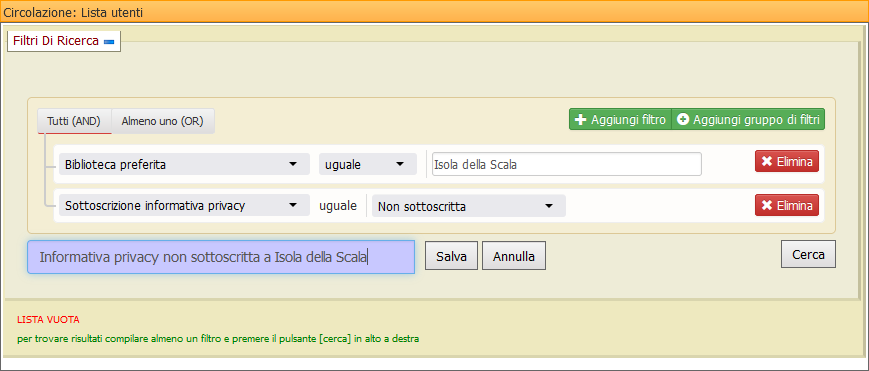
Task: Delete the Biblioteca preferita filter row
Action: click(786, 161)
